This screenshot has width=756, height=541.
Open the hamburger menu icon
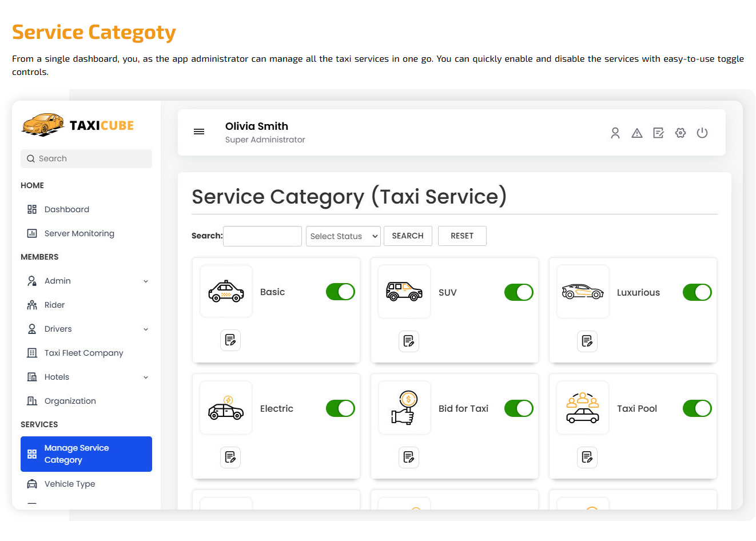tap(199, 132)
